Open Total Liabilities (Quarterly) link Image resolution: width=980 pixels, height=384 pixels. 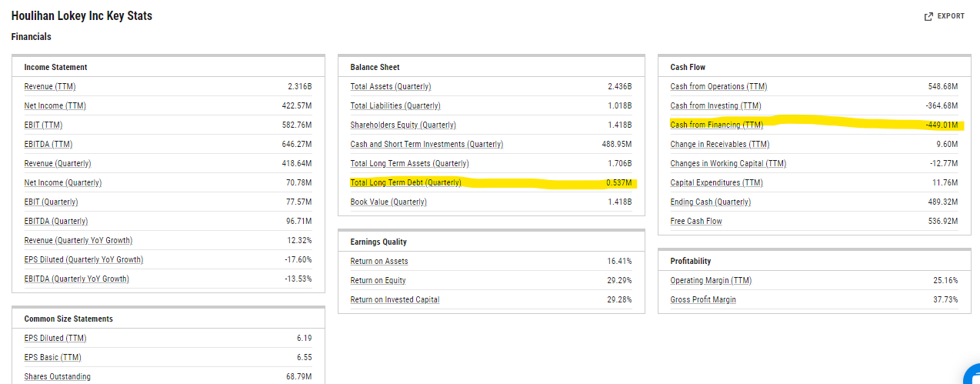pos(395,105)
